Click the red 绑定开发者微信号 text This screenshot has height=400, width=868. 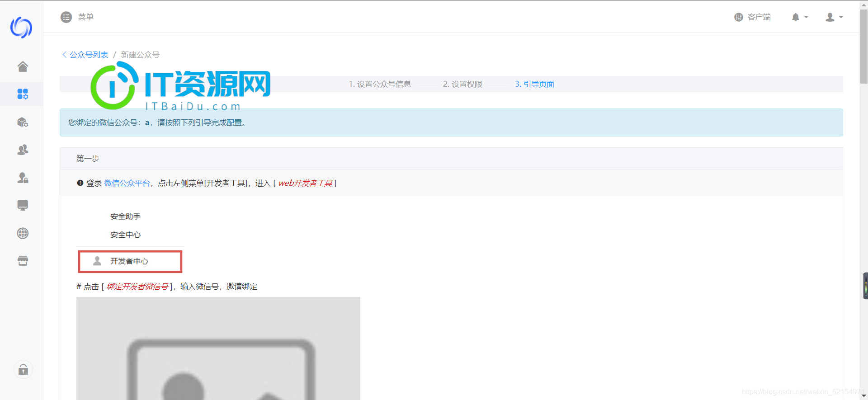point(137,287)
